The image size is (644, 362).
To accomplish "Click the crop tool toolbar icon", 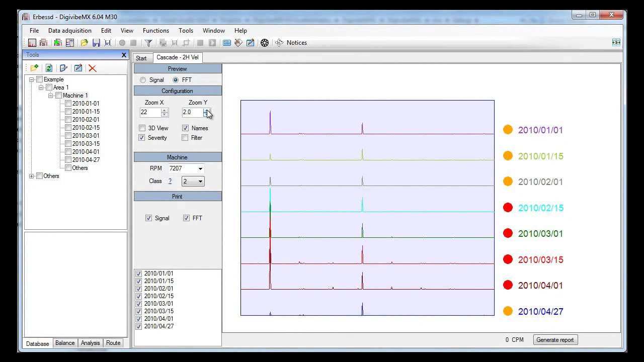I will click(186, 43).
